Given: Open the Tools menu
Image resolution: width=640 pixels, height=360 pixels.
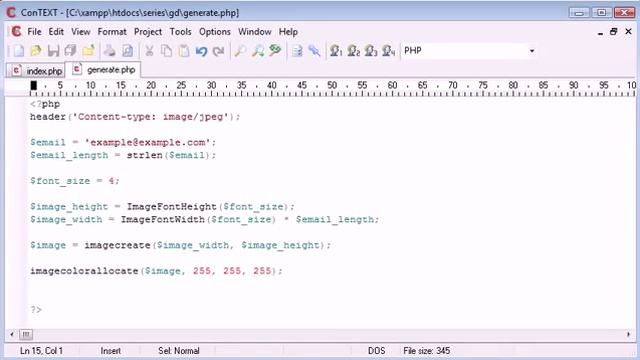Looking at the screenshot, I should 180,32.
